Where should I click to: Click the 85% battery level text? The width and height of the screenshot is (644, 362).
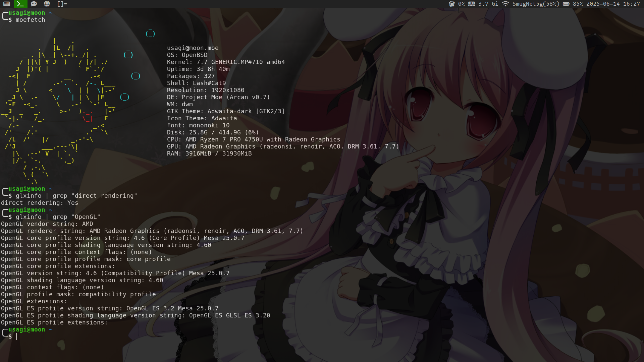pos(578,4)
